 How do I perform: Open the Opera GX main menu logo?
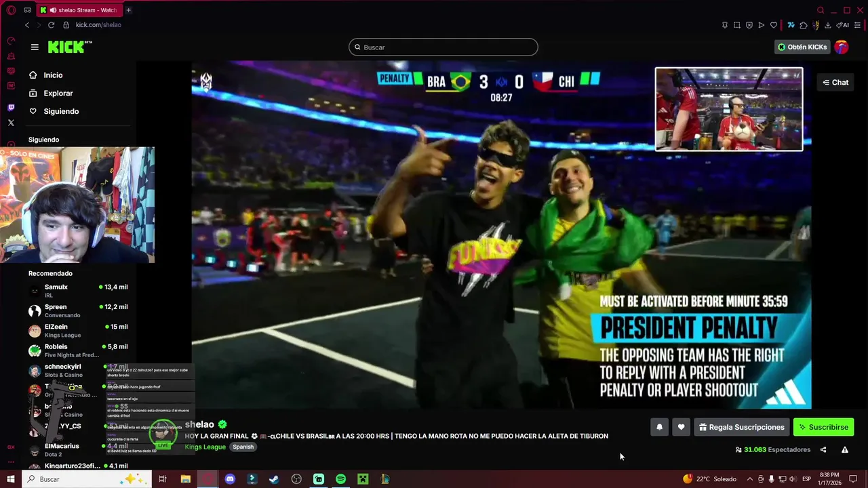11,10
